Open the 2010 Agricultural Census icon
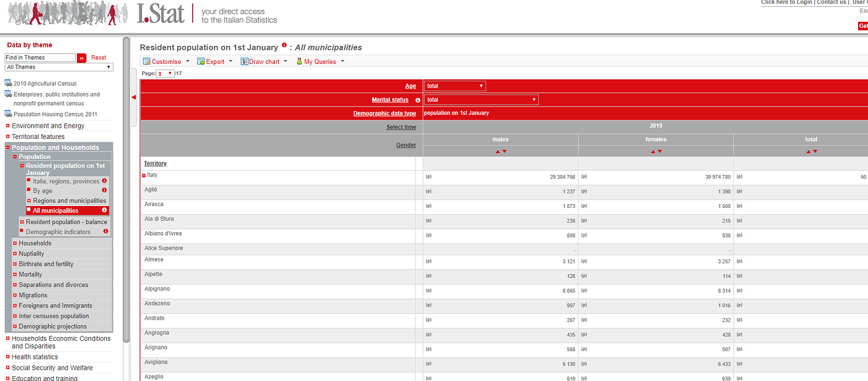868x381 pixels. click(8, 83)
